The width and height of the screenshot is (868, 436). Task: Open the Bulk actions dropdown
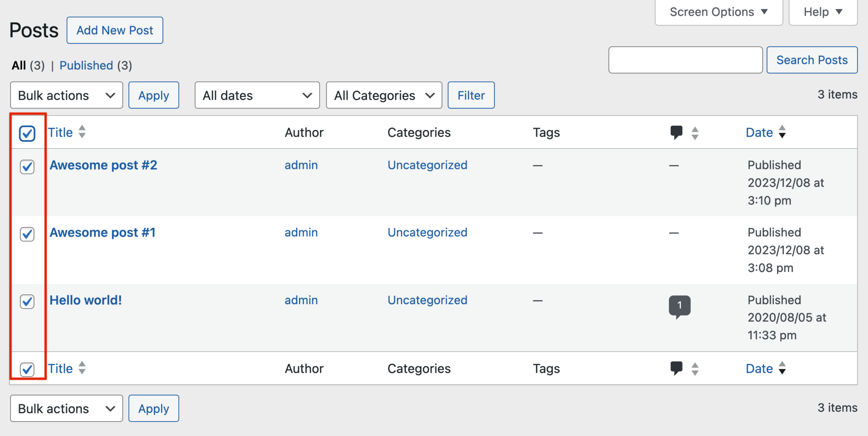click(66, 95)
